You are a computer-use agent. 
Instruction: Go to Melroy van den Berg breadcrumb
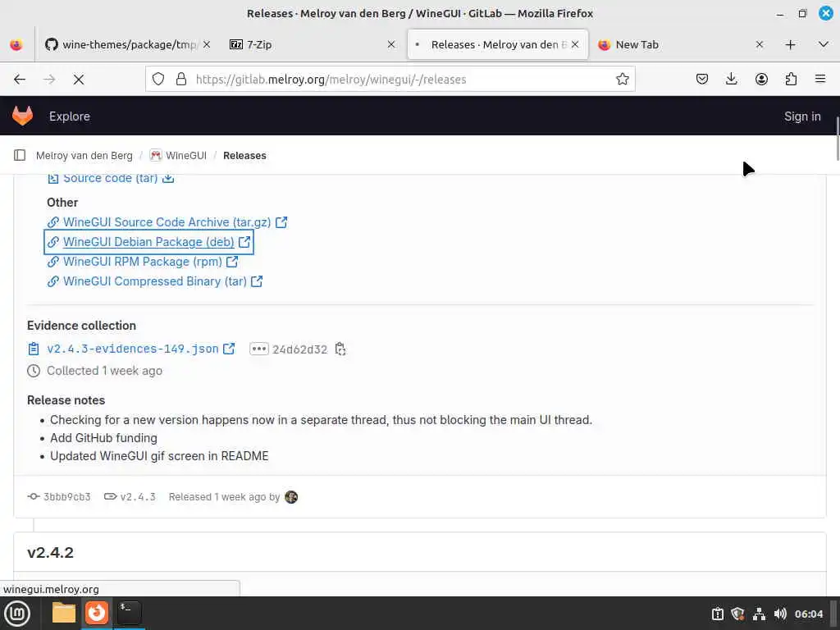[x=84, y=155]
